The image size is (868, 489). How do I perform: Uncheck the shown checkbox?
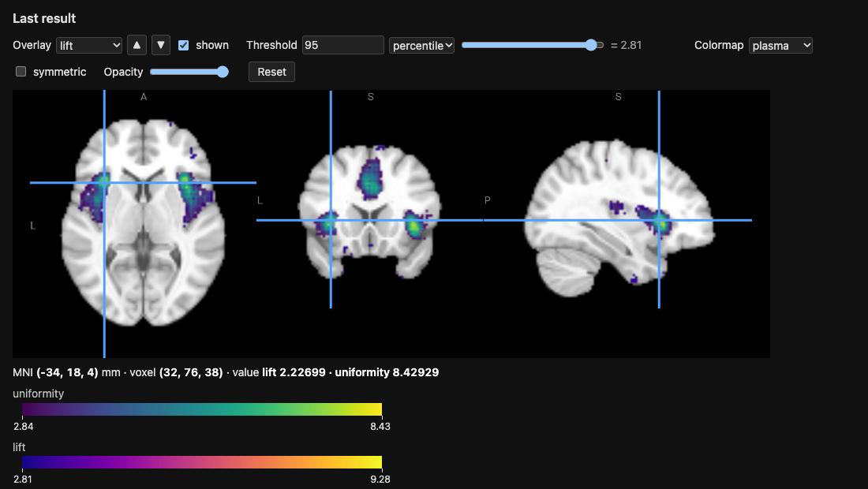[x=183, y=46]
